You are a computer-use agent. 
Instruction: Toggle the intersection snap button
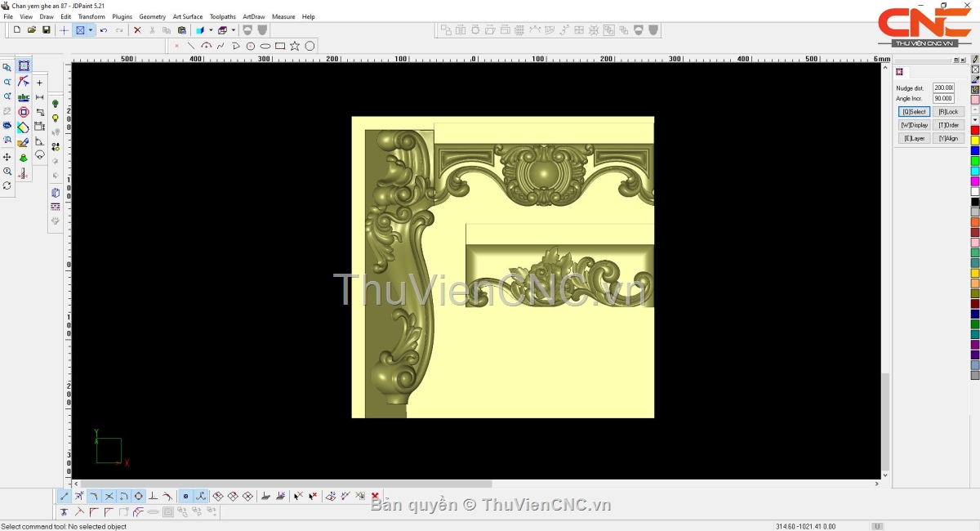point(109,496)
